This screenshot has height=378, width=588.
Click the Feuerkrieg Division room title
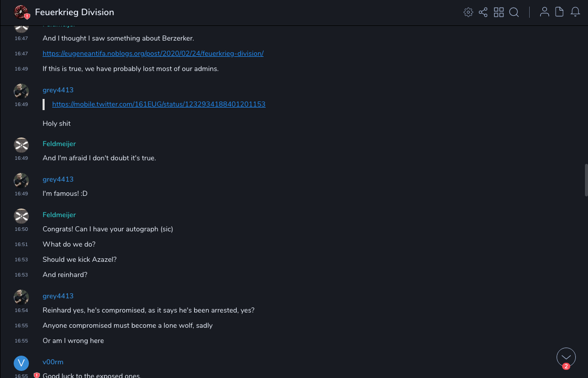(x=75, y=12)
